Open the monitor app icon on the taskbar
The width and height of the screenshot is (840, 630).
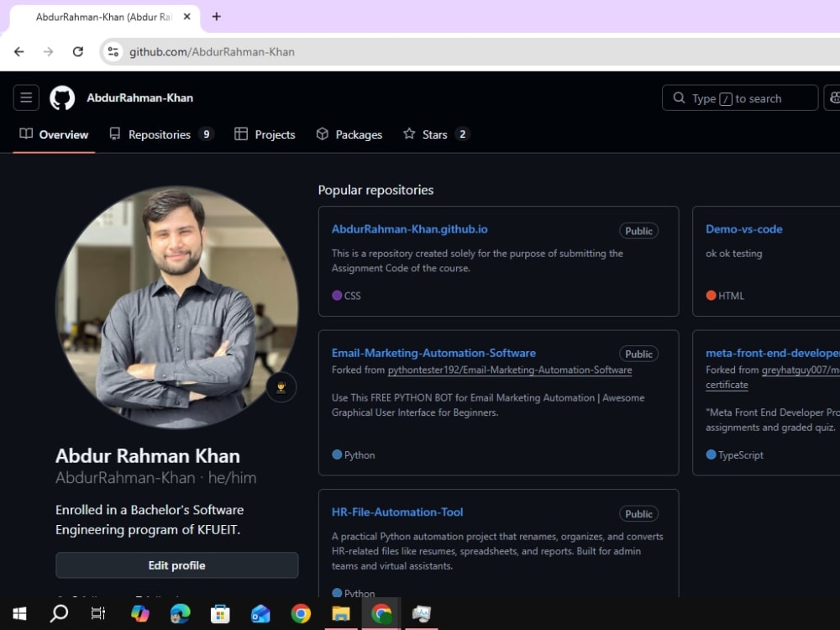point(422,613)
